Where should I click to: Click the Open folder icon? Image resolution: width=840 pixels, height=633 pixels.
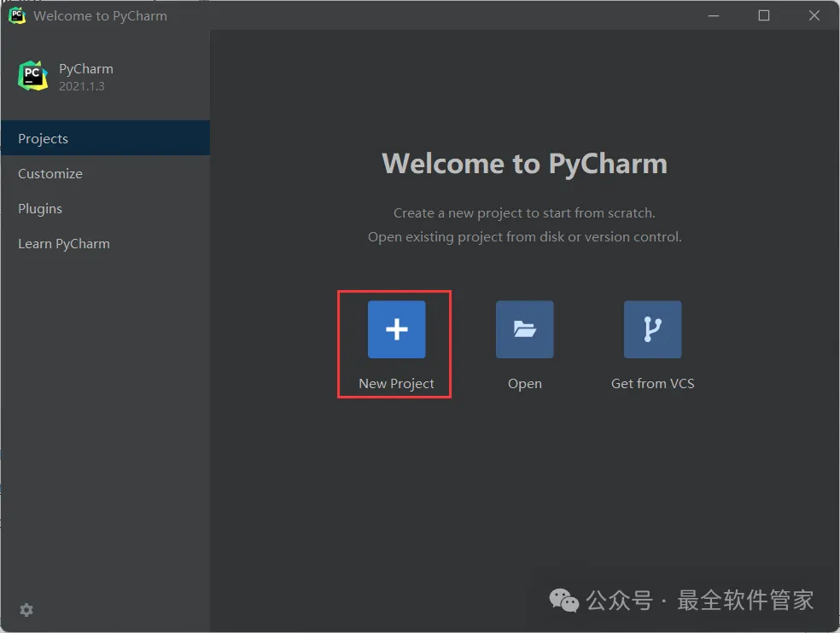point(524,329)
